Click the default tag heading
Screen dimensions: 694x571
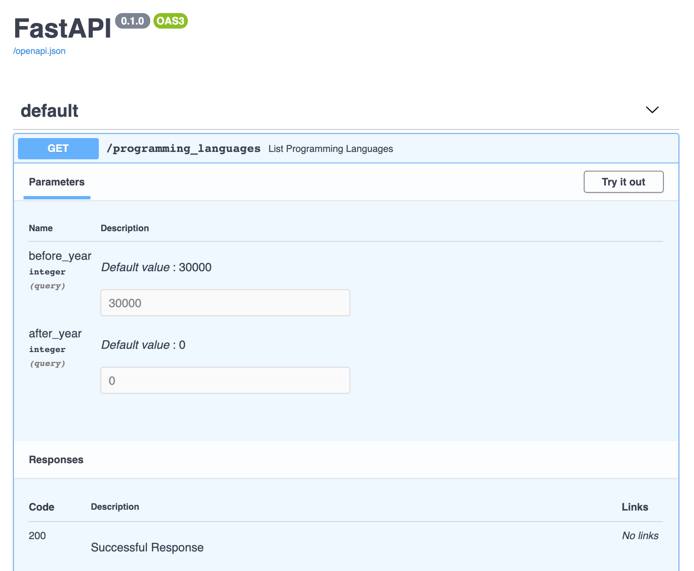pos(49,111)
